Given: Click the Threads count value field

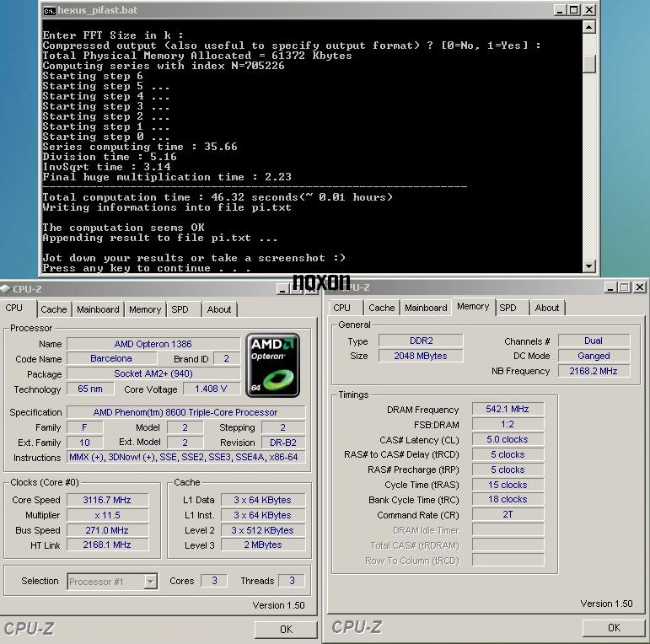Looking at the screenshot, I should (292, 581).
